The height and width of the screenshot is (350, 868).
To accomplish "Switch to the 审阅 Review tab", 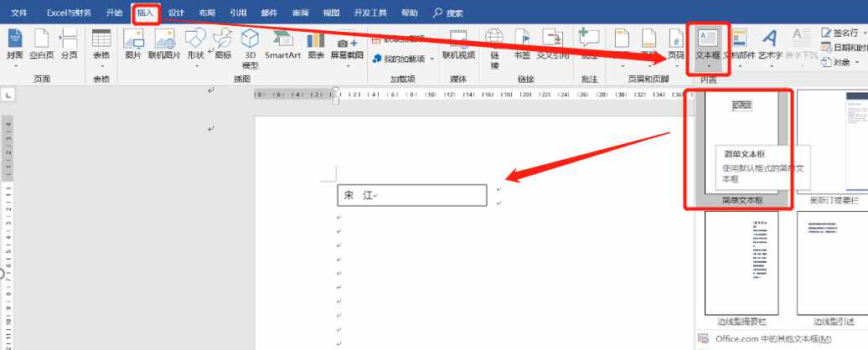I will click(301, 13).
